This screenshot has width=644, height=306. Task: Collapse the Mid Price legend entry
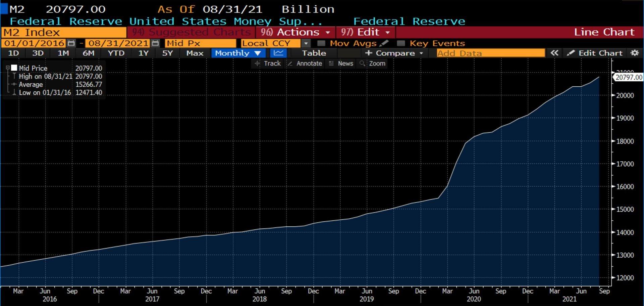[x=7, y=68]
